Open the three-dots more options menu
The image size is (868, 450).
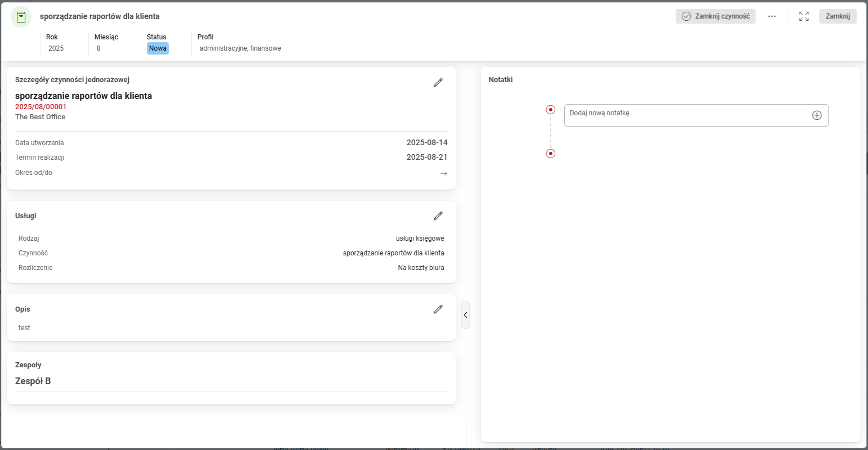click(x=772, y=16)
